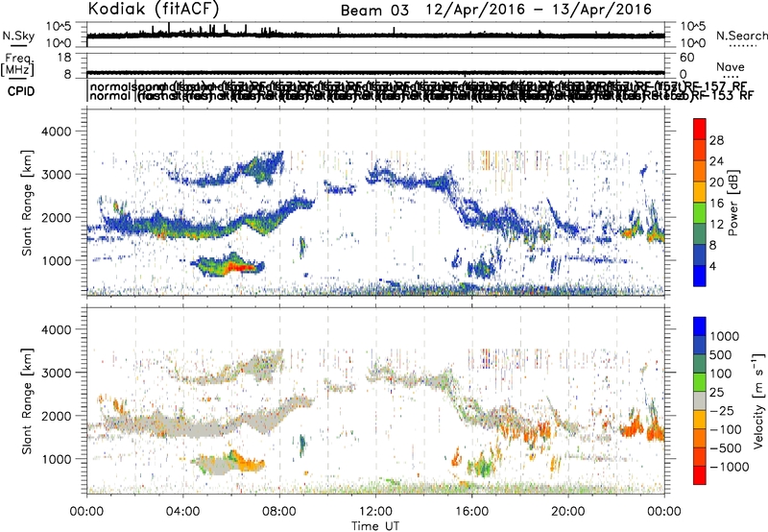Select the "Beam 03" label in the header
The width and height of the screenshot is (768, 532).
pos(374,11)
